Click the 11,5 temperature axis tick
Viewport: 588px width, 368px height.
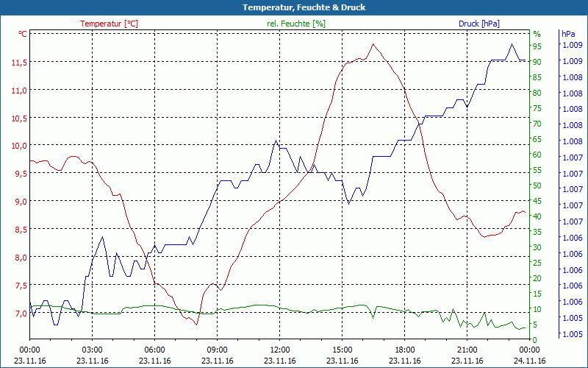19,63
